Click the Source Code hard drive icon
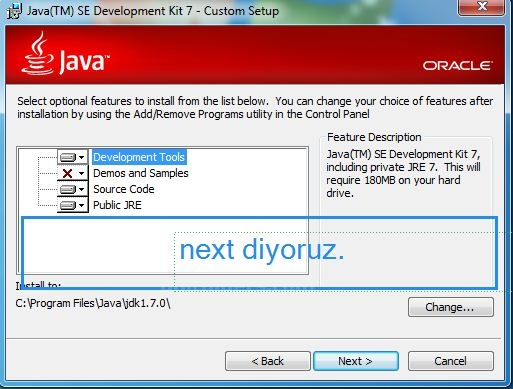Viewport: 513px width, 389px height. [x=68, y=189]
